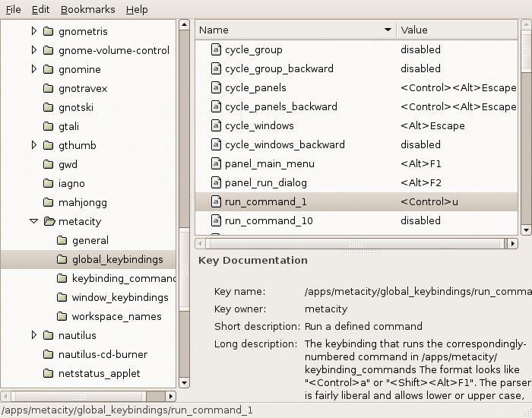
Task: Click the general folder icon
Action: [x=62, y=240]
